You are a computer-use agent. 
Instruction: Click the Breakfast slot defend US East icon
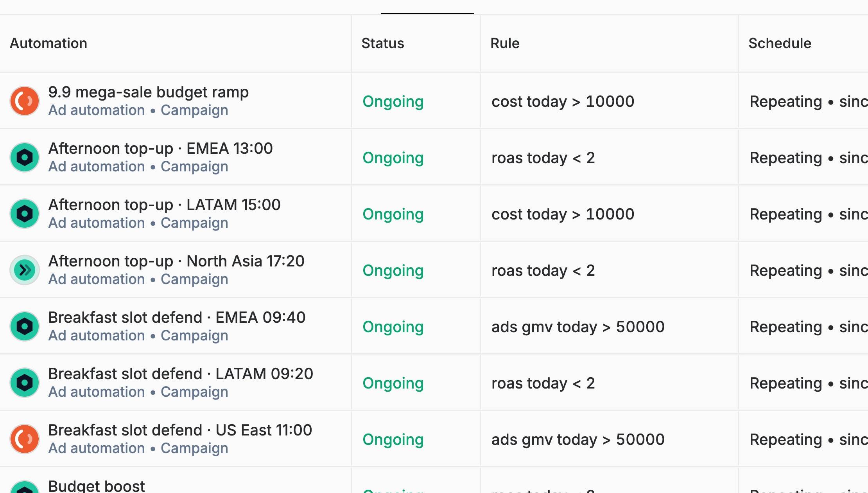[x=25, y=439]
